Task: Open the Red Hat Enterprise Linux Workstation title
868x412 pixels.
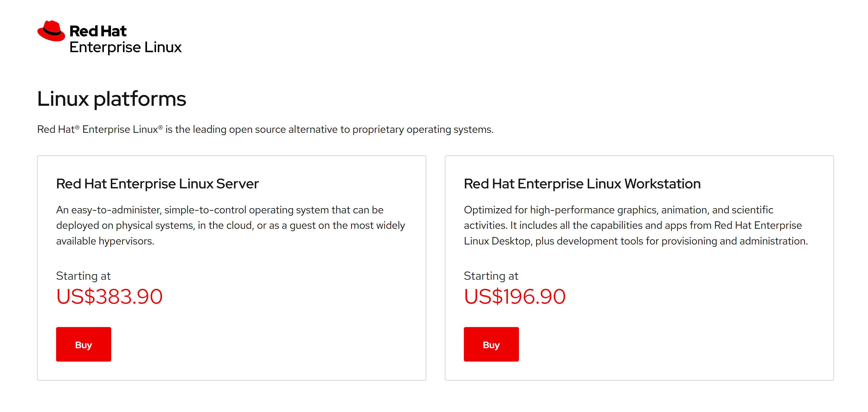Action: click(582, 184)
